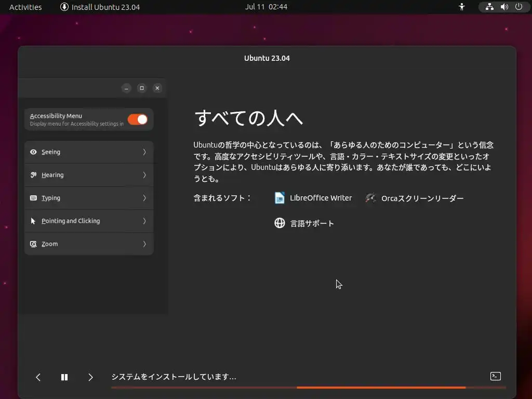Maximize the Accessibility settings window
This screenshot has width=532, height=399.
click(x=142, y=88)
